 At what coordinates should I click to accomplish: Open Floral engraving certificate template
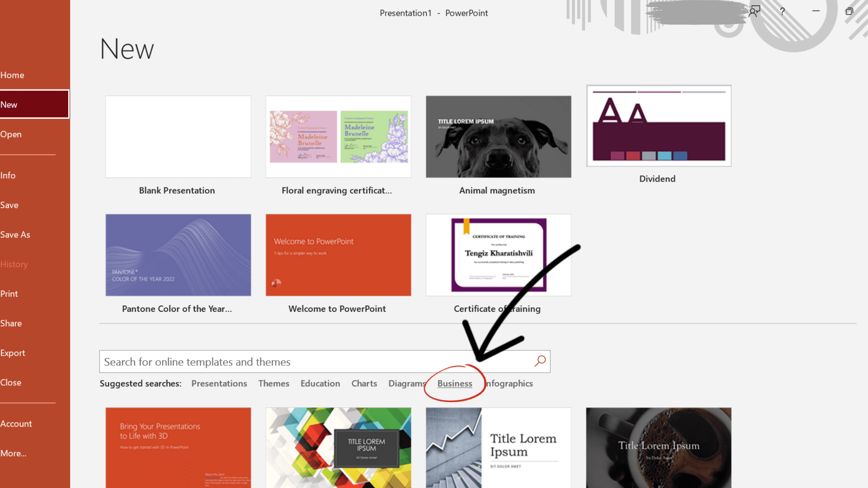pyautogui.click(x=338, y=136)
